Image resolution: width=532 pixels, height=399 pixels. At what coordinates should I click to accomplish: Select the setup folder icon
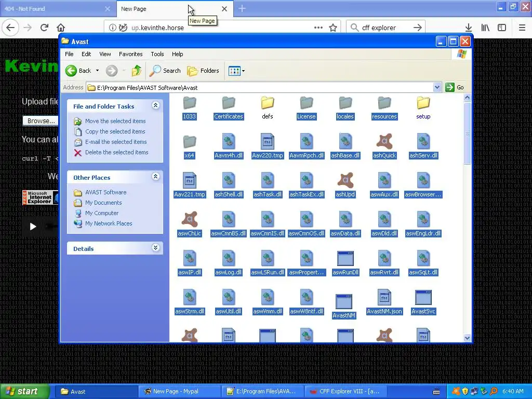point(423,102)
